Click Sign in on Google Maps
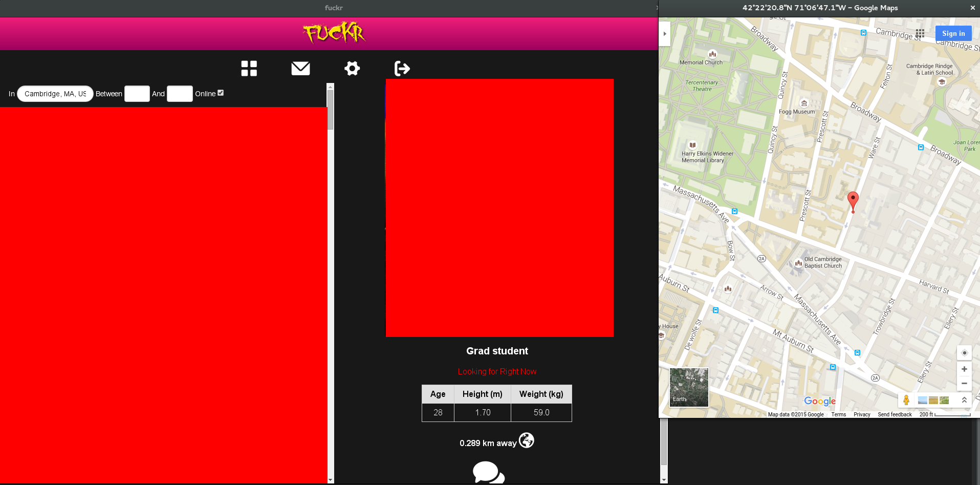This screenshot has height=485, width=980. point(953,33)
